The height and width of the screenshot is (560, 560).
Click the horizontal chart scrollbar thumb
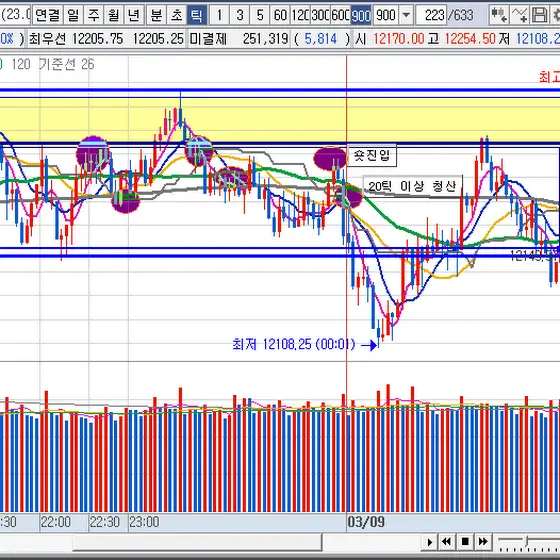198,542
